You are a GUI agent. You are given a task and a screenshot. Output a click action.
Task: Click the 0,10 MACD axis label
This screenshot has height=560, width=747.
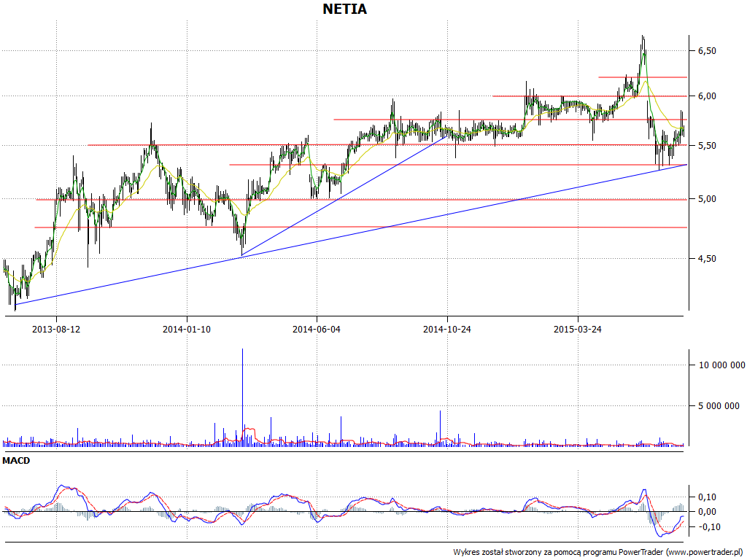[708, 497]
